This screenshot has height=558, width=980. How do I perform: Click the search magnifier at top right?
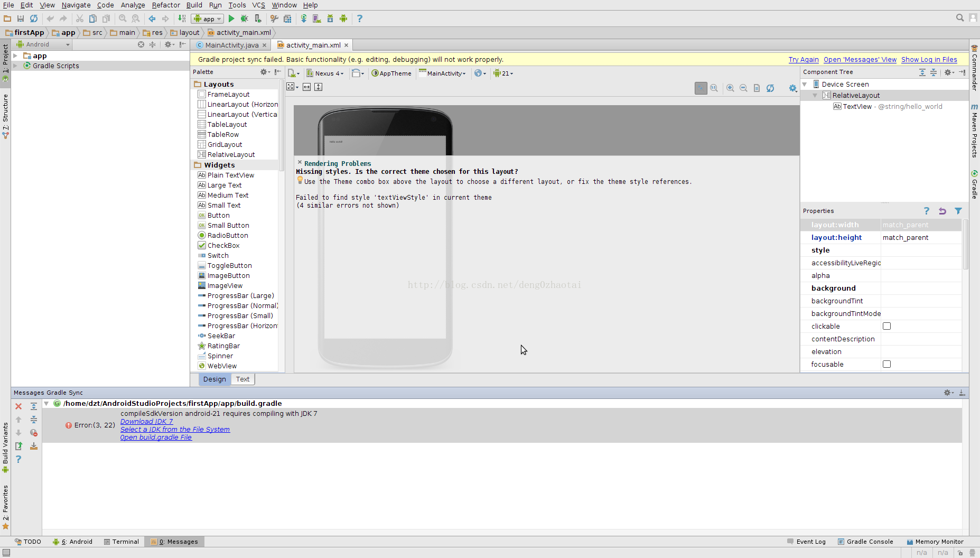coord(960,18)
